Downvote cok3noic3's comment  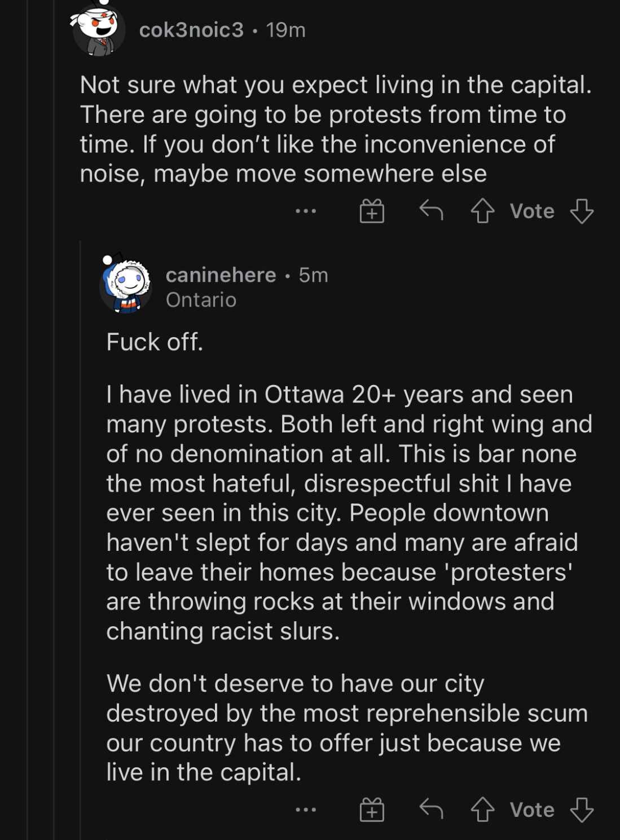(x=582, y=211)
